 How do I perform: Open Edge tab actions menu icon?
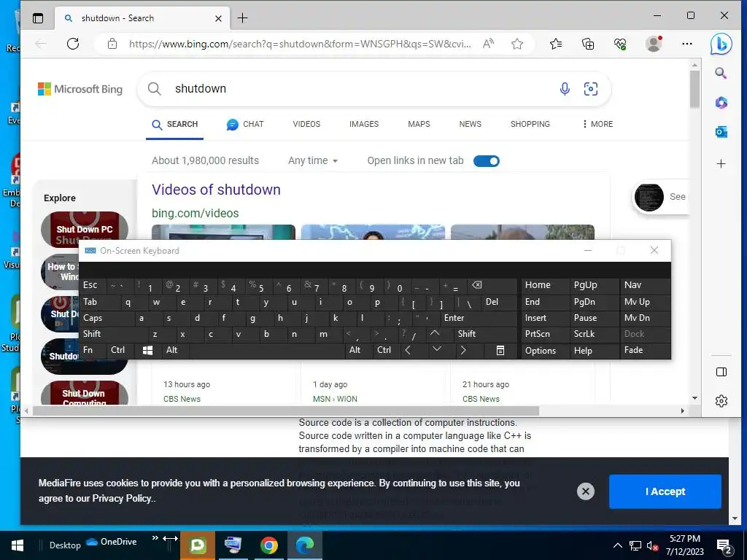[x=38, y=18]
